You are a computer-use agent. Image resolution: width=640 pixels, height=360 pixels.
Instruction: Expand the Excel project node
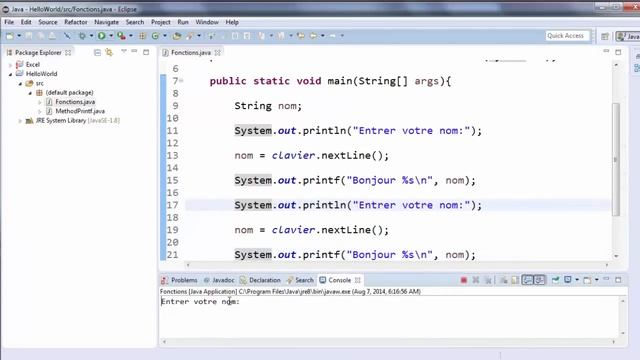point(10,65)
